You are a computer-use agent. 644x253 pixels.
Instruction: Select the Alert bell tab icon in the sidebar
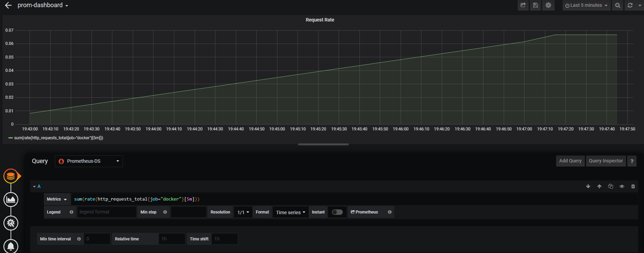click(11, 246)
